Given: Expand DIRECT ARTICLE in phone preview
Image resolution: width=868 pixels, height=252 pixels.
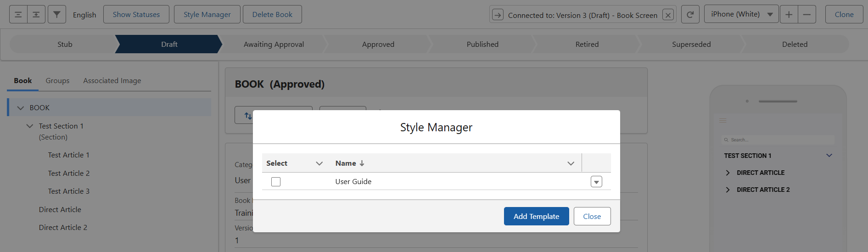Looking at the screenshot, I should tap(728, 173).
